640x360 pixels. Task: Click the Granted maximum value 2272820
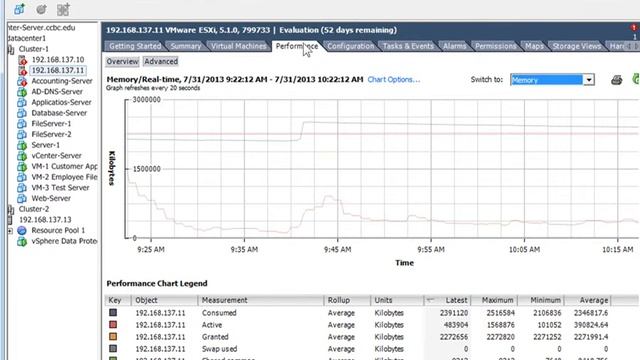(x=500, y=337)
